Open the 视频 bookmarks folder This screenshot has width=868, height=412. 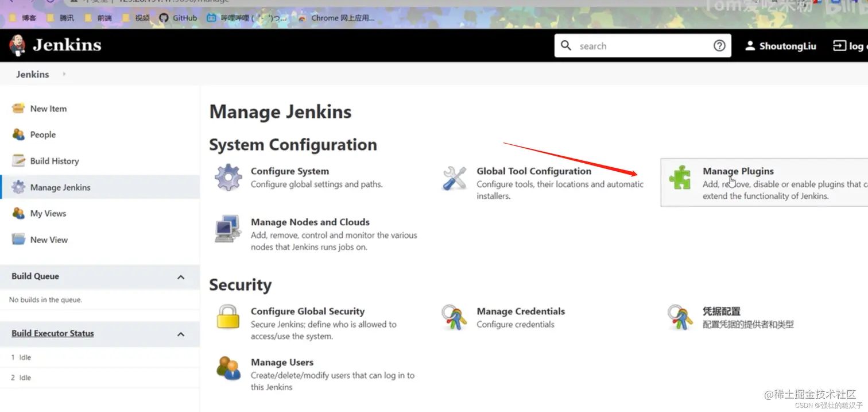coord(135,18)
